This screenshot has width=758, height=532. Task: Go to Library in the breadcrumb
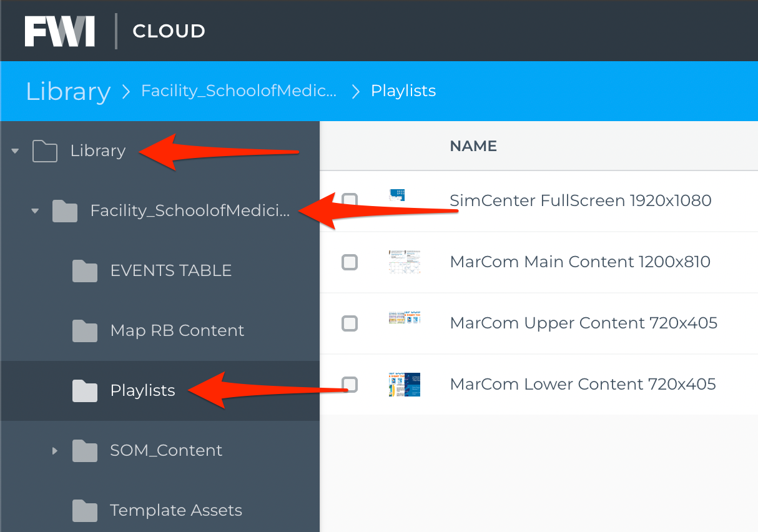click(68, 91)
